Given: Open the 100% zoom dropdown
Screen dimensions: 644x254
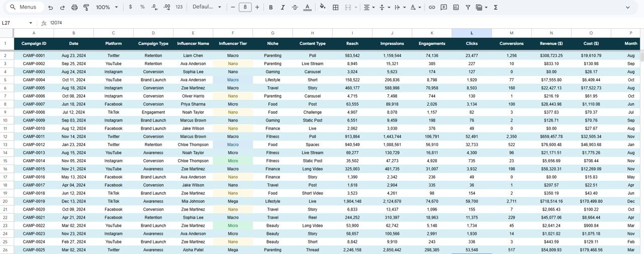Looking at the screenshot, I should pos(107,8).
